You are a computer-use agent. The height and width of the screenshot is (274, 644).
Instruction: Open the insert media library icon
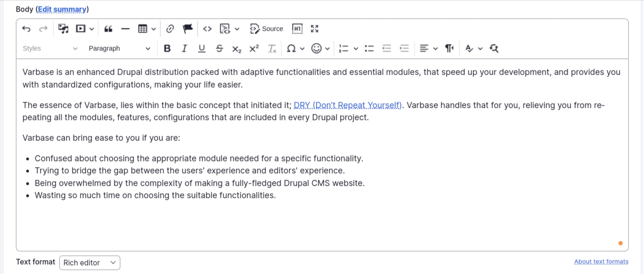tap(63, 29)
